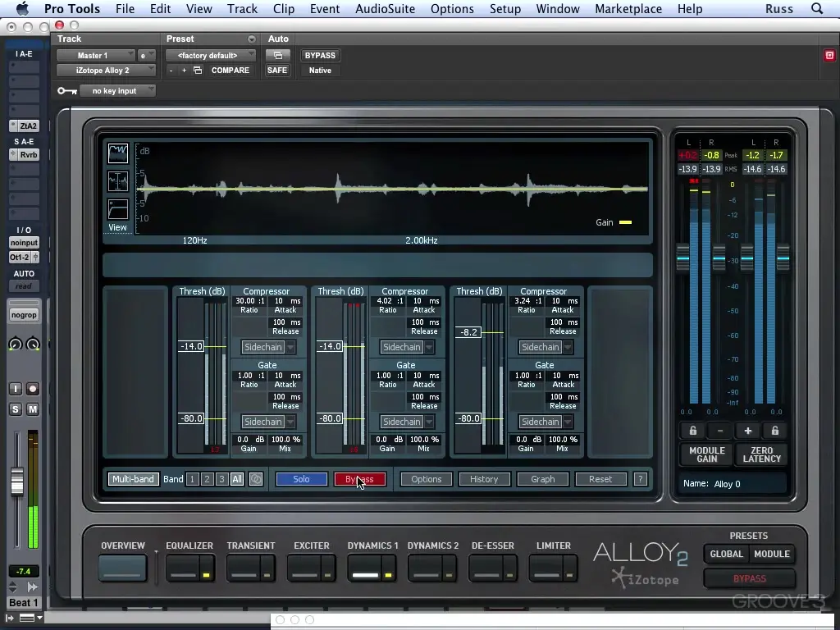Click the band link circle icon next to All

256,479
